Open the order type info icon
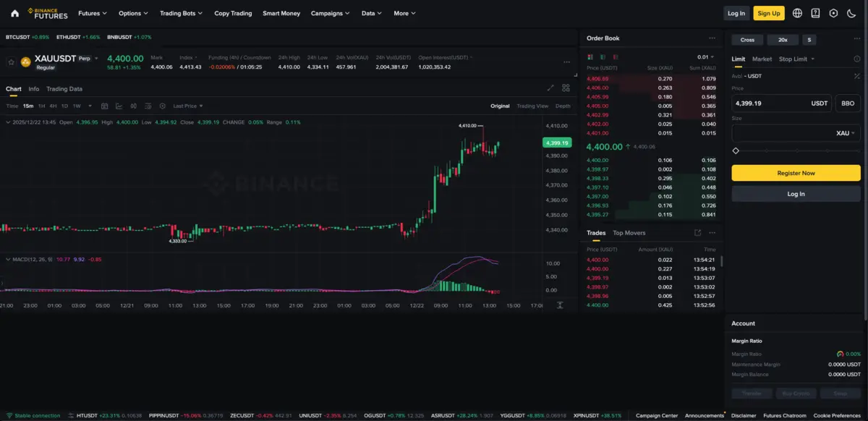Viewport: 868px width, 421px height. click(x=857, y=59)
